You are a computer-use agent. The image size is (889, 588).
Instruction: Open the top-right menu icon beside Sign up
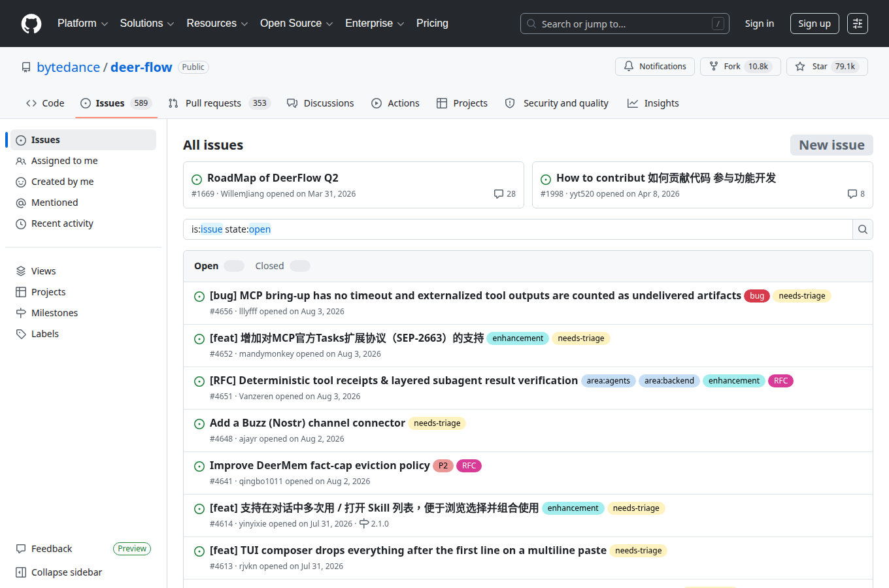tap(858, 24)
